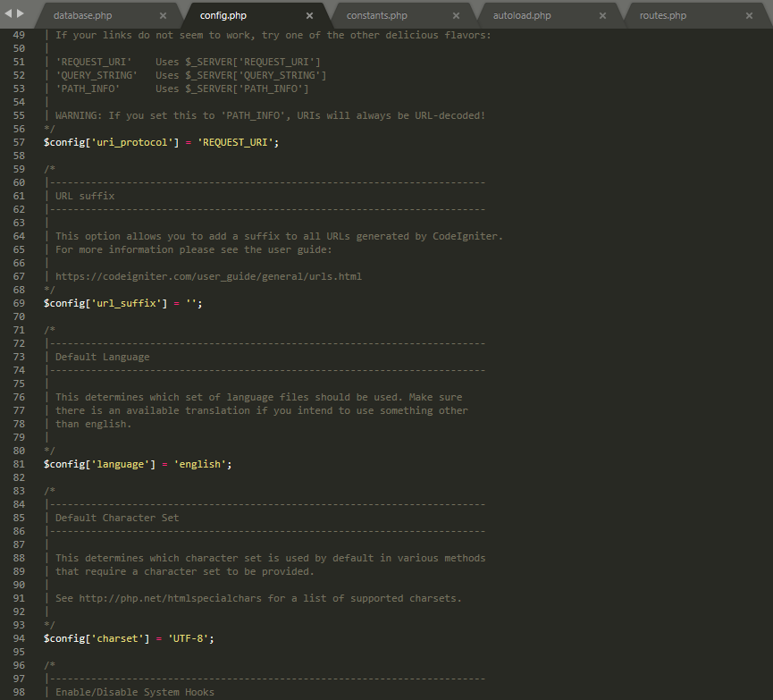Image resolution: width=773 pixels, height=700 pixels.
Task: Click line number 57 in gutter
Action: [x=19, y=142]
